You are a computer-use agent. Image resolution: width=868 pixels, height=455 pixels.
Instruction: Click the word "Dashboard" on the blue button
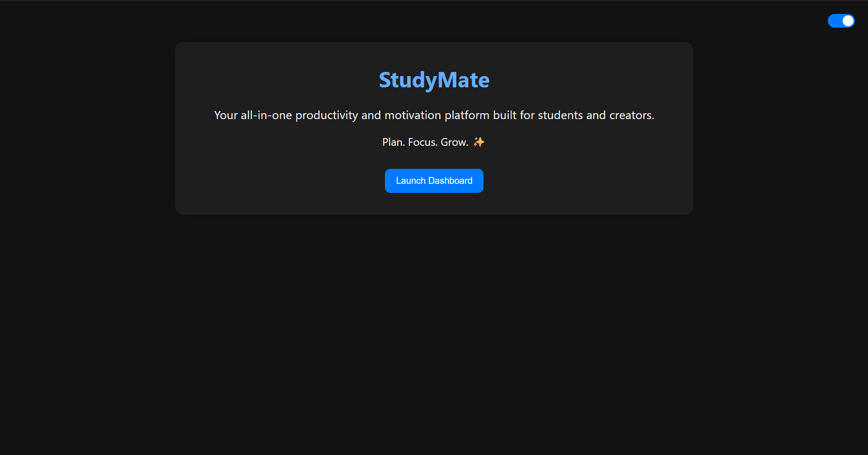tap(450, 181)
